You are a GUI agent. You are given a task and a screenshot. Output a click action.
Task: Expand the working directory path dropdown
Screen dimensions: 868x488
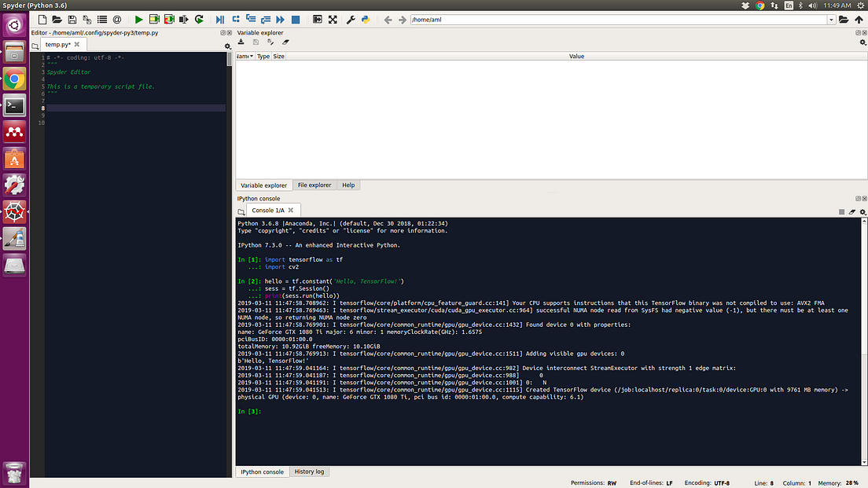tap(831, 20)
